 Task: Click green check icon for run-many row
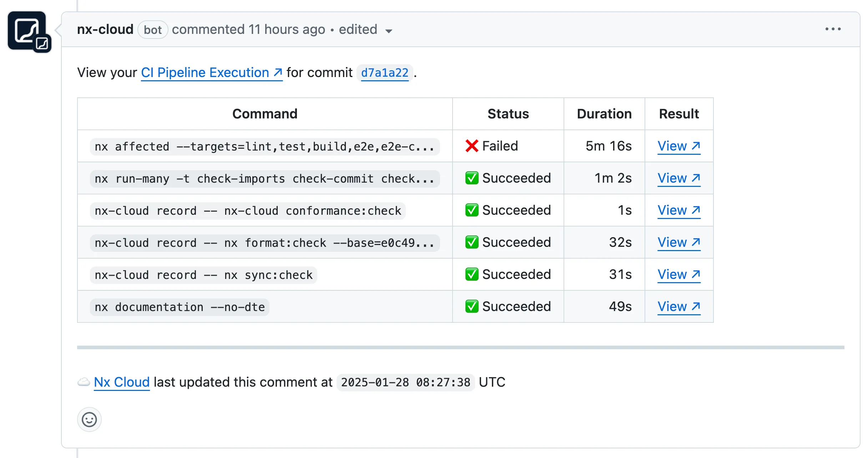pos(471,178)
